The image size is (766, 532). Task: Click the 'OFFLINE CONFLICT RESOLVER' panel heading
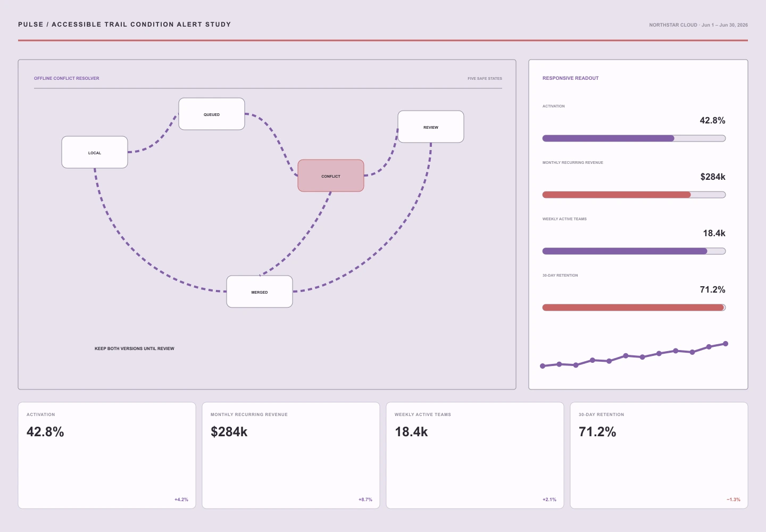(x=66, y=78)
